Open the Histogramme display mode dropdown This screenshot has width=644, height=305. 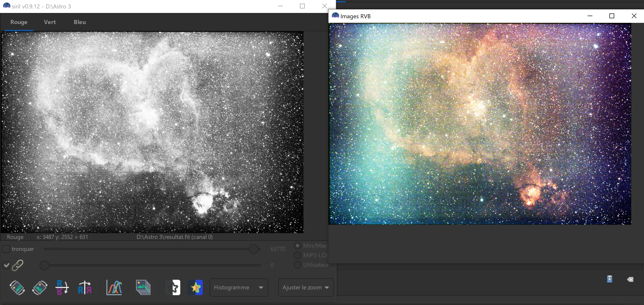point(238,287)
